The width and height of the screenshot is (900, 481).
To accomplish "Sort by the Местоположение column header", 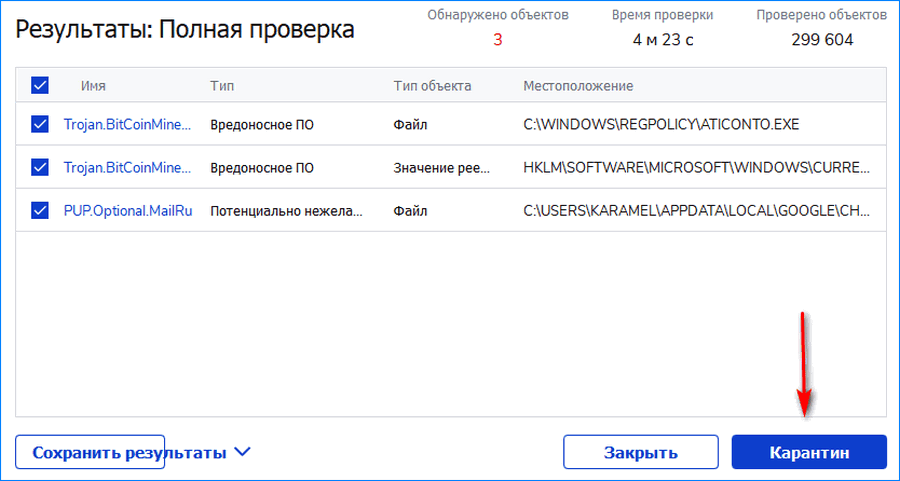I will point(578,86).
